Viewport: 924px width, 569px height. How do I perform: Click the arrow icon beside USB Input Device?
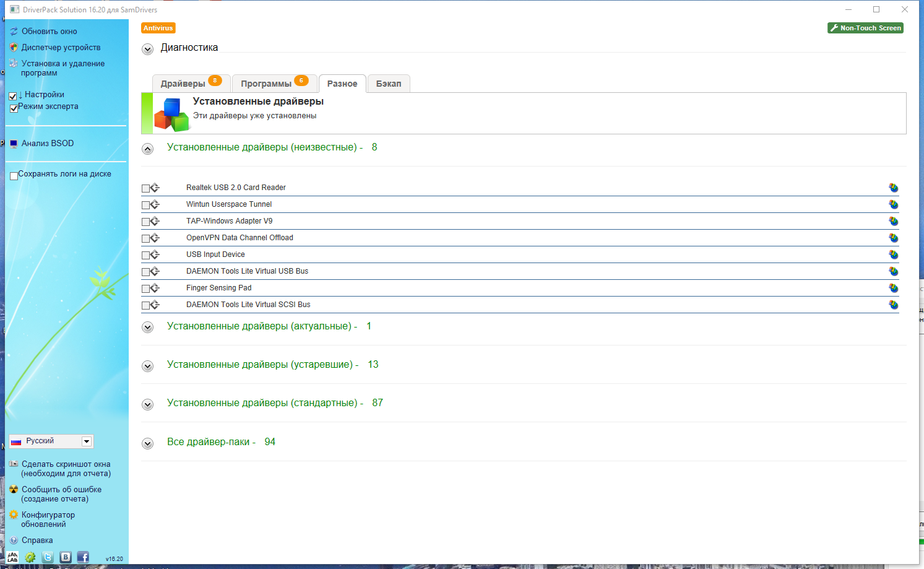pos(155,254)
